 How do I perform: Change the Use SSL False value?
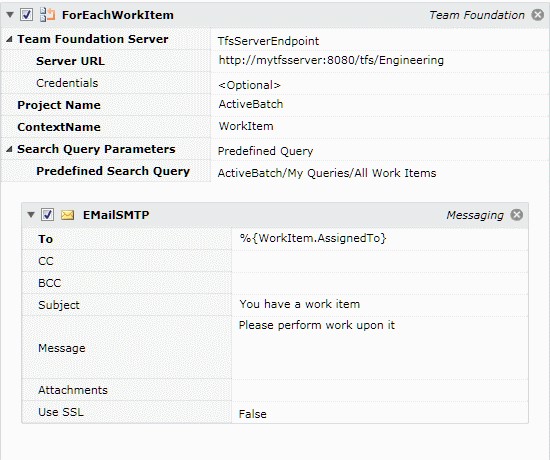point(380,412)
